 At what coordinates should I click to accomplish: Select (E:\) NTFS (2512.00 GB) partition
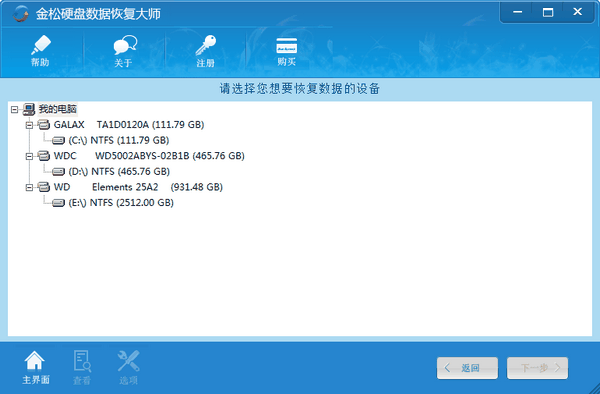121,203
